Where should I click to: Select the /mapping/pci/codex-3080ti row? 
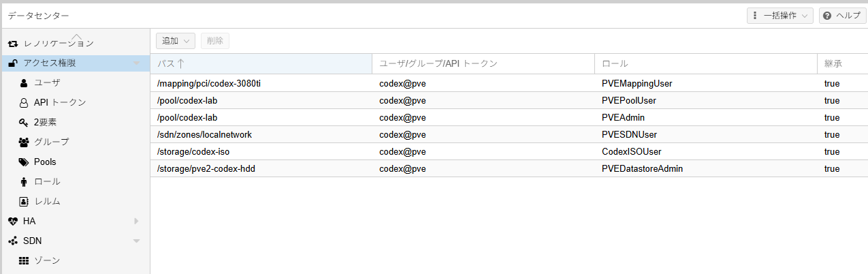509,83
